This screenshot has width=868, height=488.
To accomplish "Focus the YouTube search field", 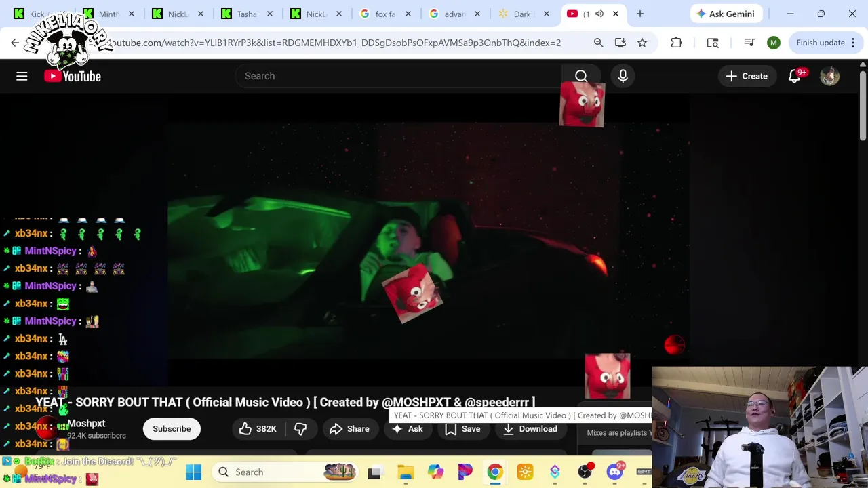I will [x=398, y=76].
